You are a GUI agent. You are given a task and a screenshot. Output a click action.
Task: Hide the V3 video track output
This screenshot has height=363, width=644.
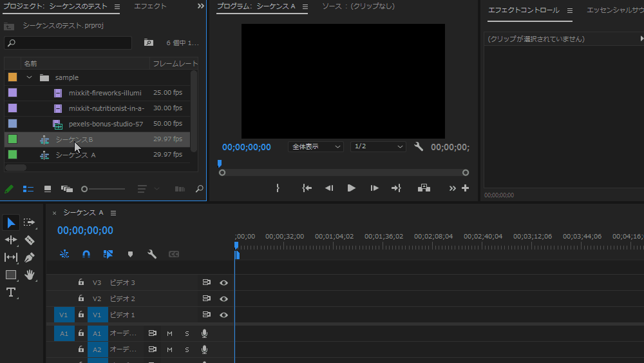point(223,282)
